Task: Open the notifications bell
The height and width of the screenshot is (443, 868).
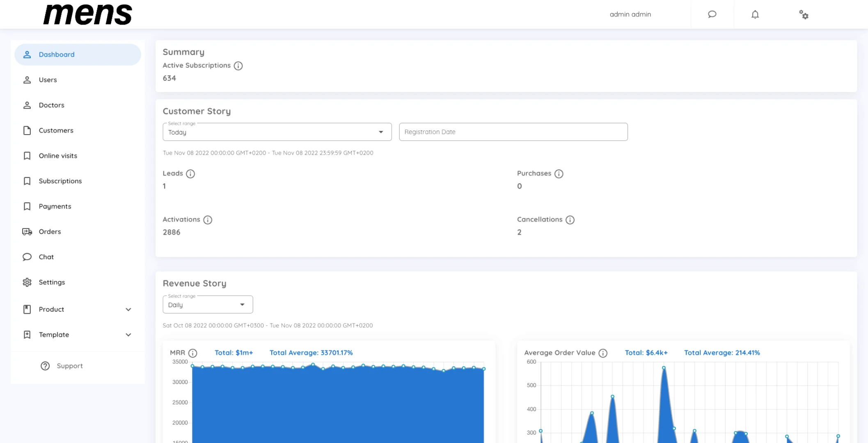Action: click(755, 14)
